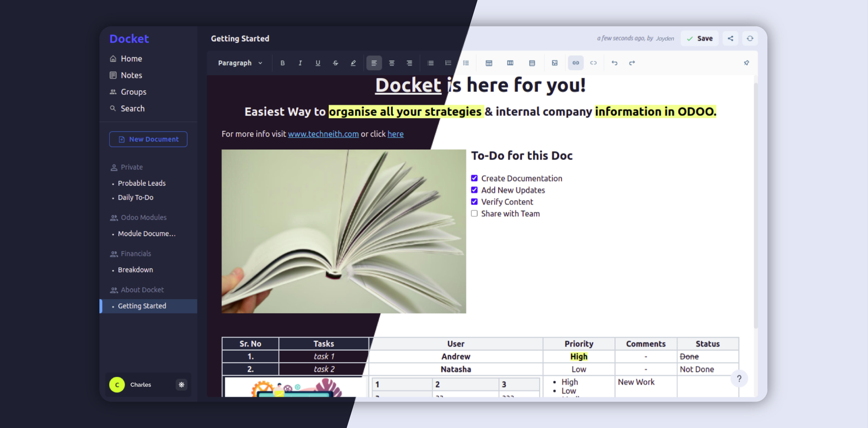Insert a table using toolbar
This screenshot has width=868, height=428.
pos(489,63)
